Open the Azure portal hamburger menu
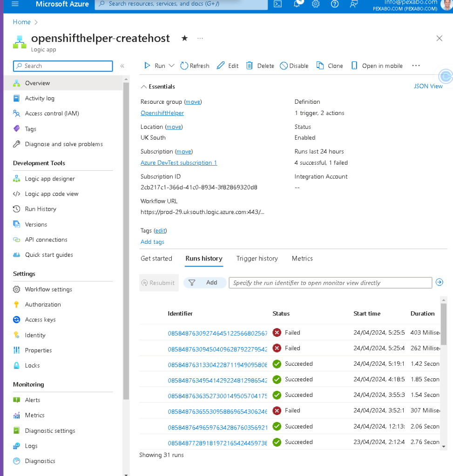Image resolution: width=453 pixels, height=476 pixels. [x=15, y=4]
